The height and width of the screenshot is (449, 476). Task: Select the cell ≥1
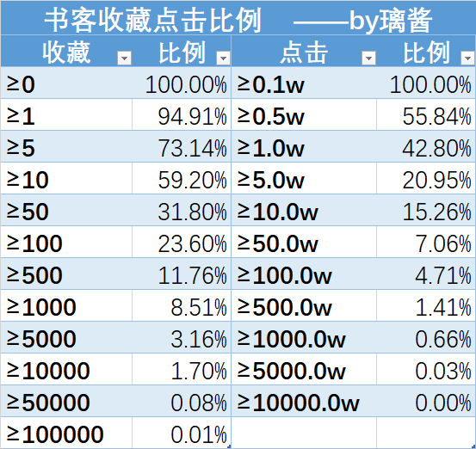point(66,114)
